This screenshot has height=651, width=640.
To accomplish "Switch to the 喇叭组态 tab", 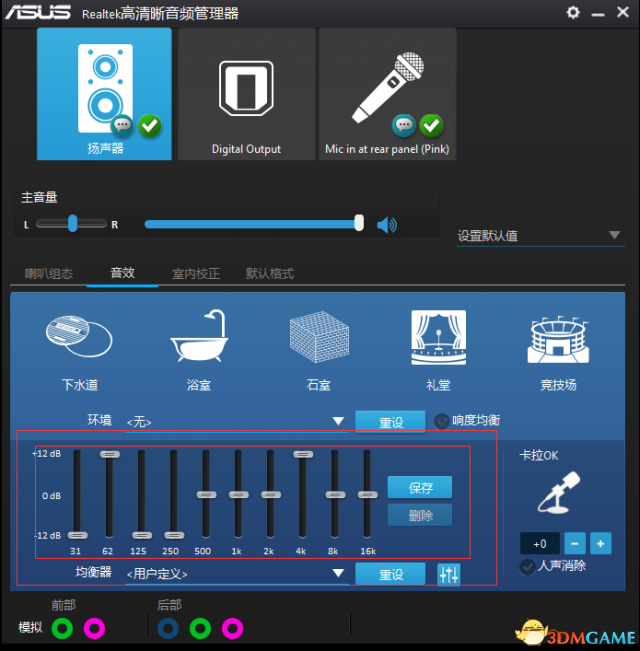I will (x=49, y=273).
